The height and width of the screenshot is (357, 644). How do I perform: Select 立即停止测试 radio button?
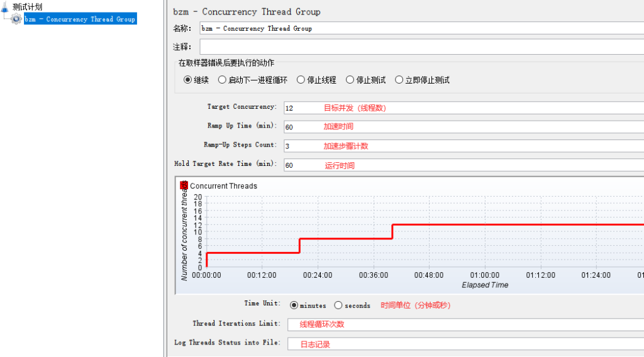(x=399, y=80)
